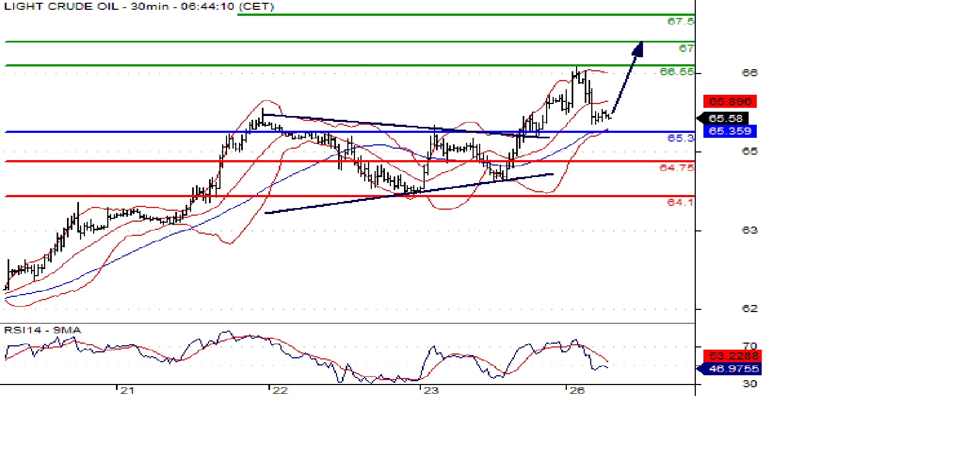Click the date label 23 on time axis
This screenshot has width=980, height=476.
(x=431, y=390)
